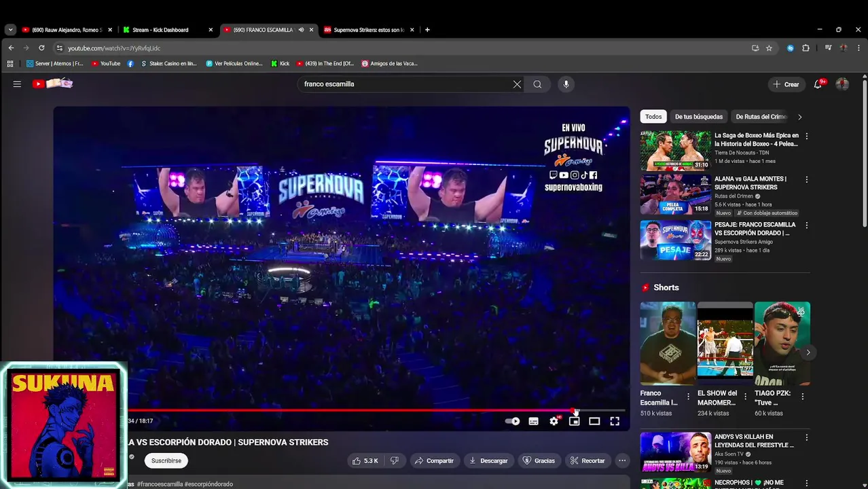Open the Franco Escamilla short
This screenshot has width=868, height=489.
tap(668, 344)
